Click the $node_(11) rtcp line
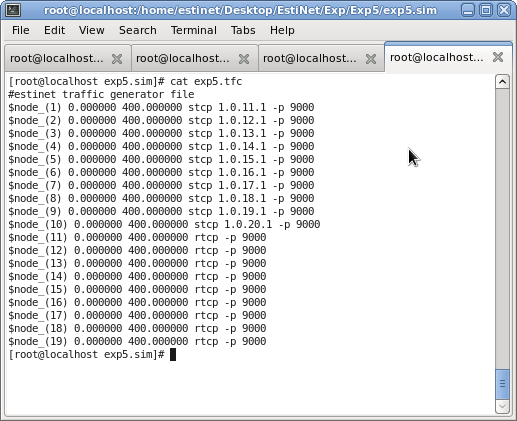This screenshot has width=517, height=421. 137,238
